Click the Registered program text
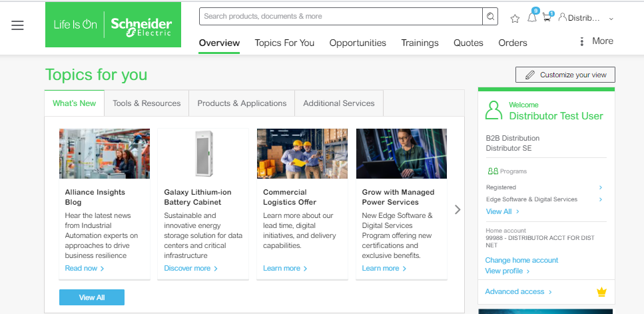The height and width of the screenshot is (314, 644). 501,187
